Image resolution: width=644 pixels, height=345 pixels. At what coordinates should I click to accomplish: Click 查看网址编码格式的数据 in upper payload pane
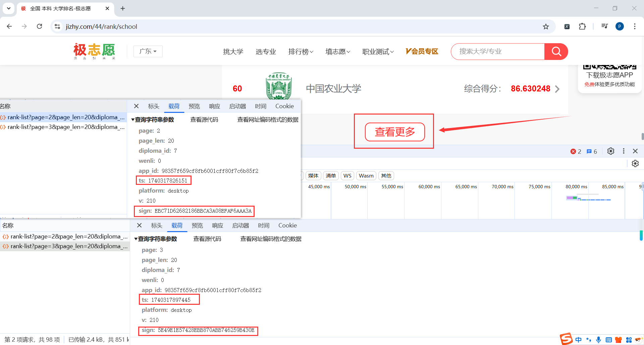click(x=268, y=120)
